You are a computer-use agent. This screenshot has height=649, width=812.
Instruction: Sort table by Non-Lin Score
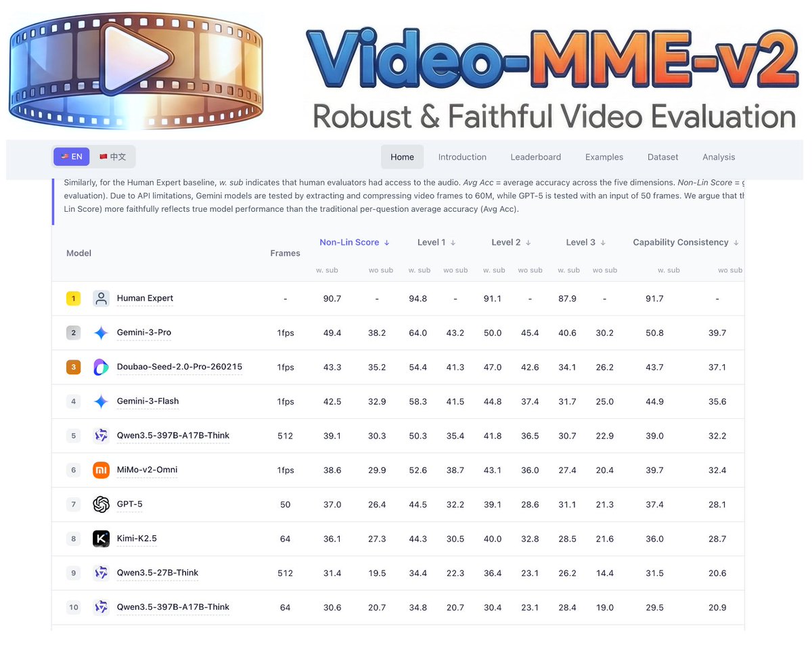(x=355, y=242)
